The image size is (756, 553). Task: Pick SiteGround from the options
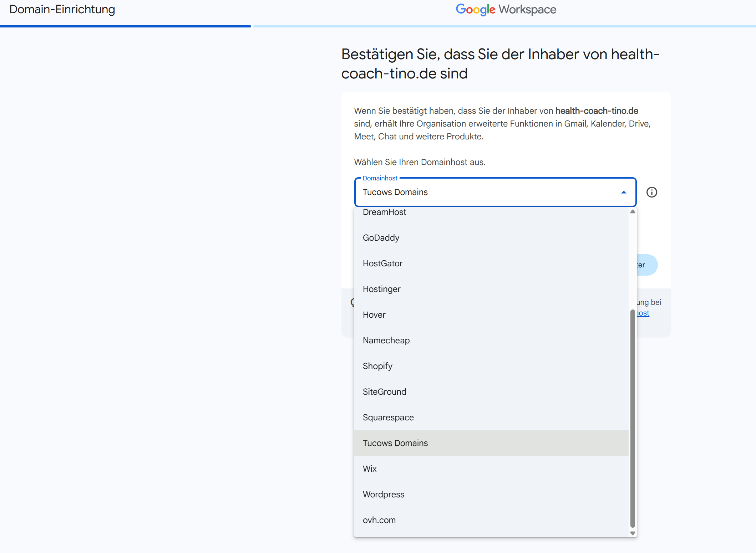[x=384, y=392]
